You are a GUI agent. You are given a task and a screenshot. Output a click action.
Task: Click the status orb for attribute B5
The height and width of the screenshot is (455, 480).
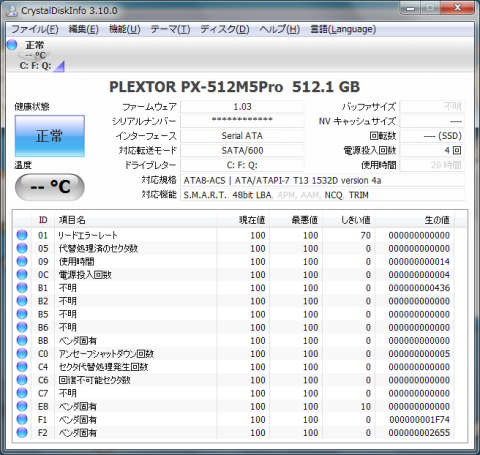click(22, 314)
